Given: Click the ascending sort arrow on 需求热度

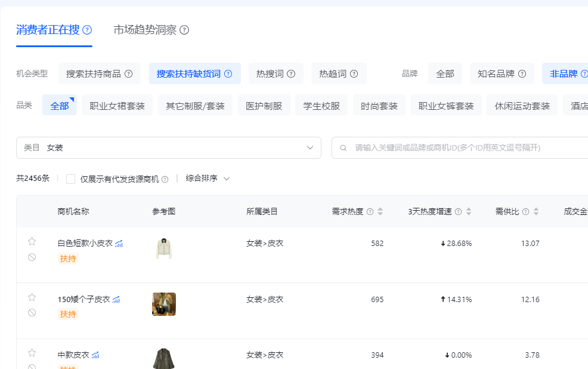Looking at the screenshot, I should 380,208.
